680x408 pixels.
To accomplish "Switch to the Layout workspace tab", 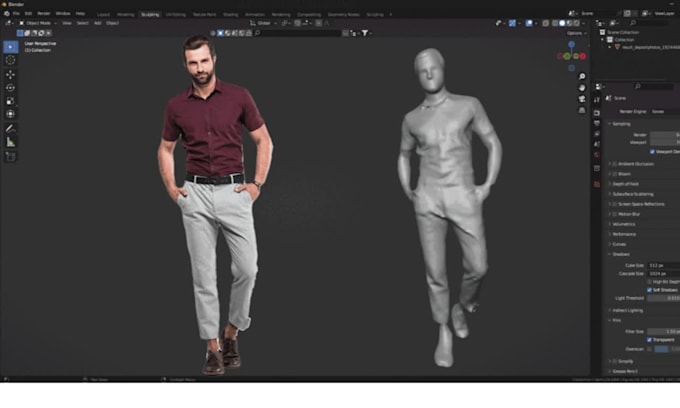I will tap(103, 15).
